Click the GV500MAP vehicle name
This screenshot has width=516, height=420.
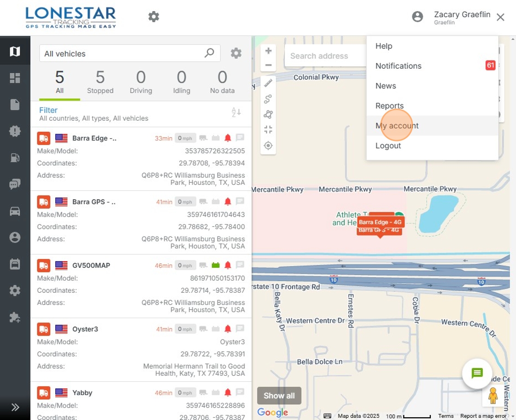91,265
